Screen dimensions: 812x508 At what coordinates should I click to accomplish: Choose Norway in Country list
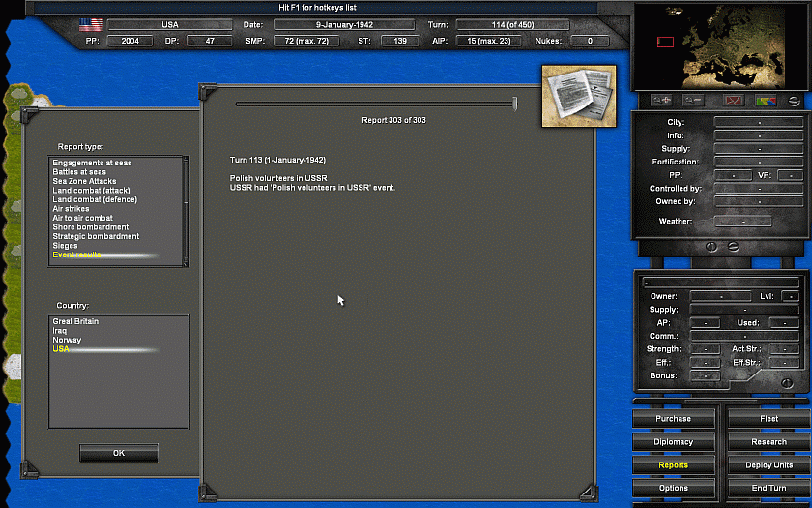tap(67, 340)
